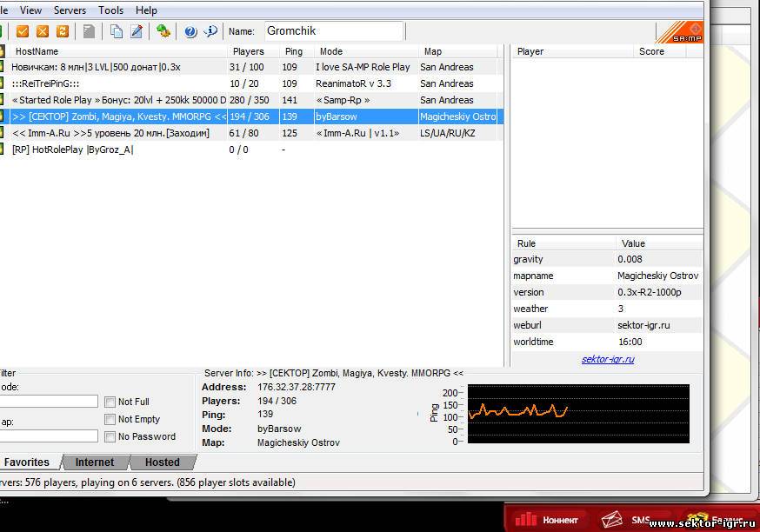Click the orange Delete Server X icon
The width and height of the screenshot is (760, 532).
pos(43,31)
